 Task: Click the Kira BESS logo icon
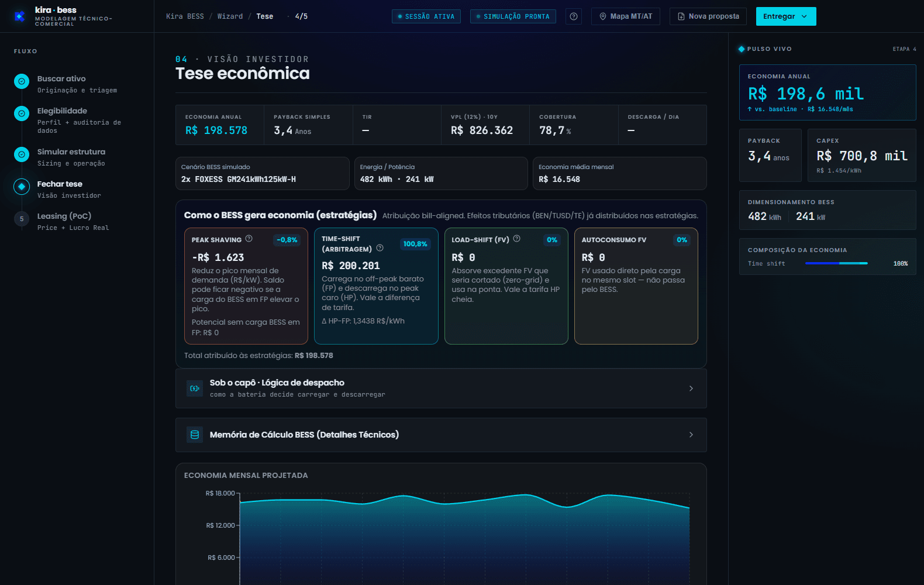(19, 16)
